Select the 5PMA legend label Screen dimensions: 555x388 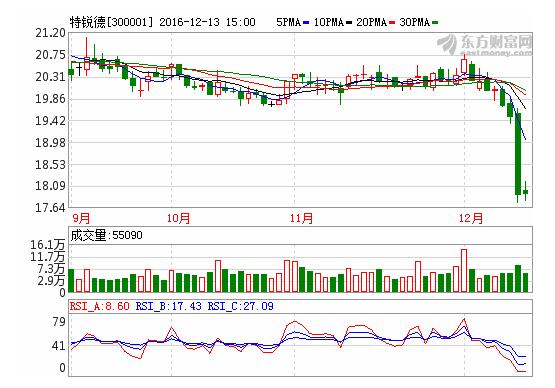tap(288, 22)
